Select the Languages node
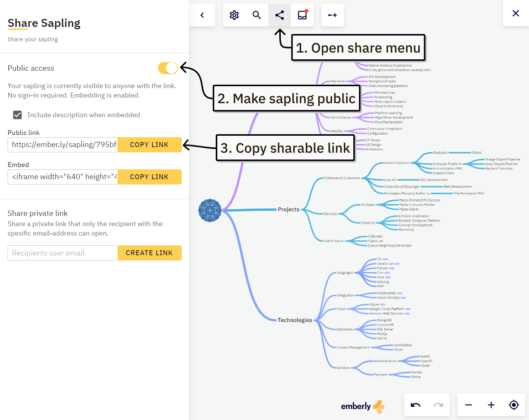Screen dimensions: 529x420 pyautogui.click(x=345, y=273)
